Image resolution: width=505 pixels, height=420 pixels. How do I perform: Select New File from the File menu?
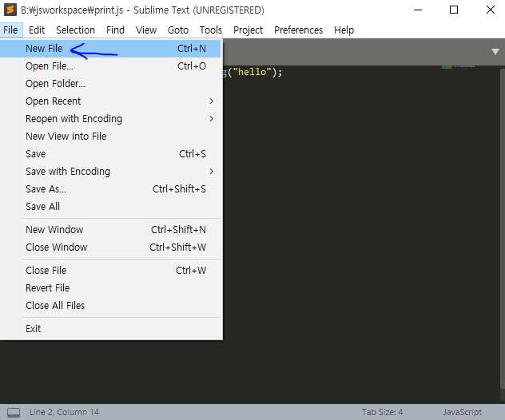click(110, 49)
